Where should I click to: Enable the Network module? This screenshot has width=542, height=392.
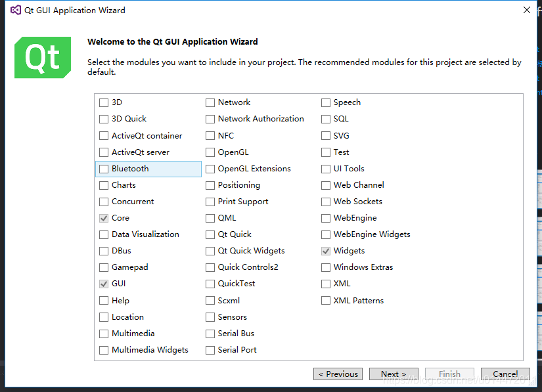(210, 102)
